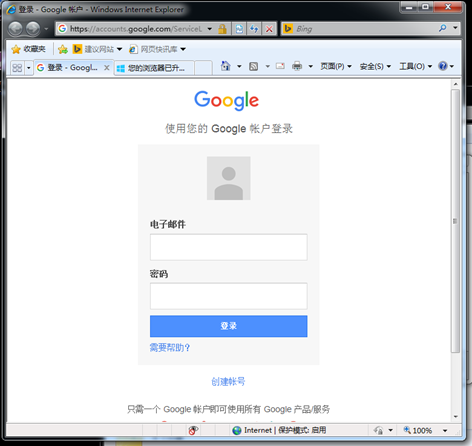Image resolution: width=472 pixels, height=446 pixels.
Task: Open the 需要帮助? help link
Action: 170,348
